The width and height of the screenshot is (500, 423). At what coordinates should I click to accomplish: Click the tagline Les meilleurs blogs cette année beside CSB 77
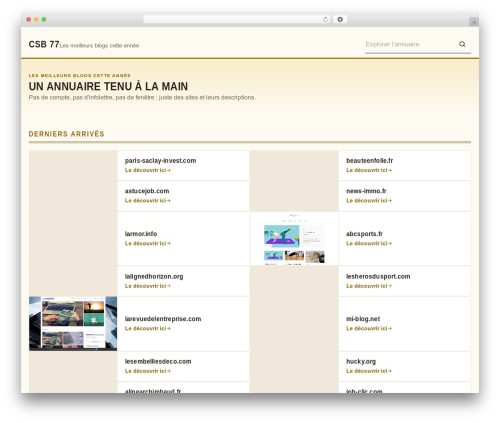(99, 46)
